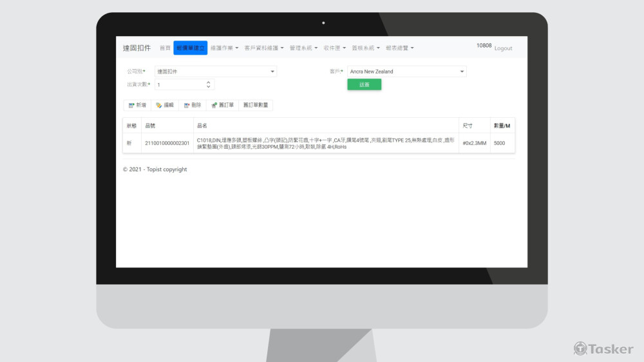This screenshot has width=644, height=362.
Task: Increase 出貨次數 with the up arrow
Action: click(x=208, y=82)
